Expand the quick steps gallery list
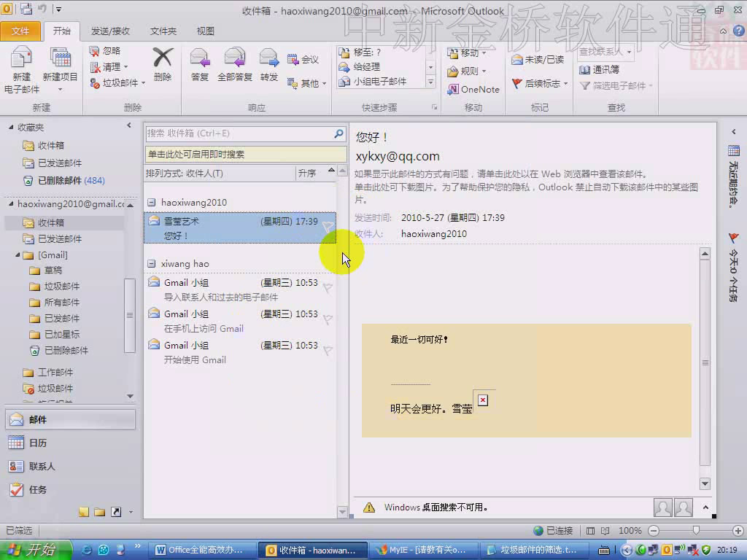747x560 pixels. [430, 82]
